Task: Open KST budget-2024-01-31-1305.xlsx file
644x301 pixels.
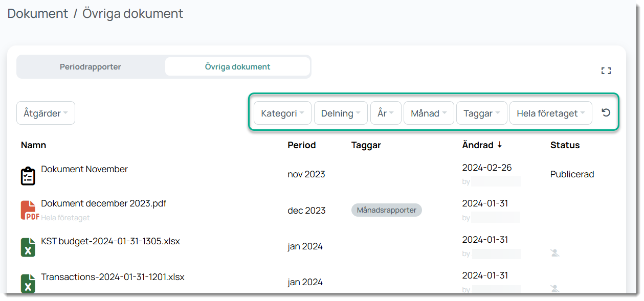Action: [x=110, y=241]
